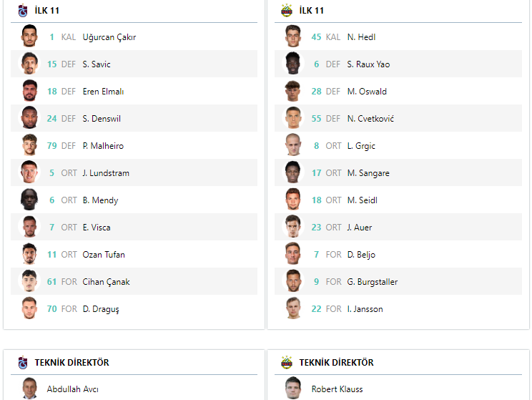Image resolution: width=532 pixels, height=400 pixels.
Task: Click the Rapid Wien logo beside TEKNİK DİREKTÖR
Action: coord(287,363)
